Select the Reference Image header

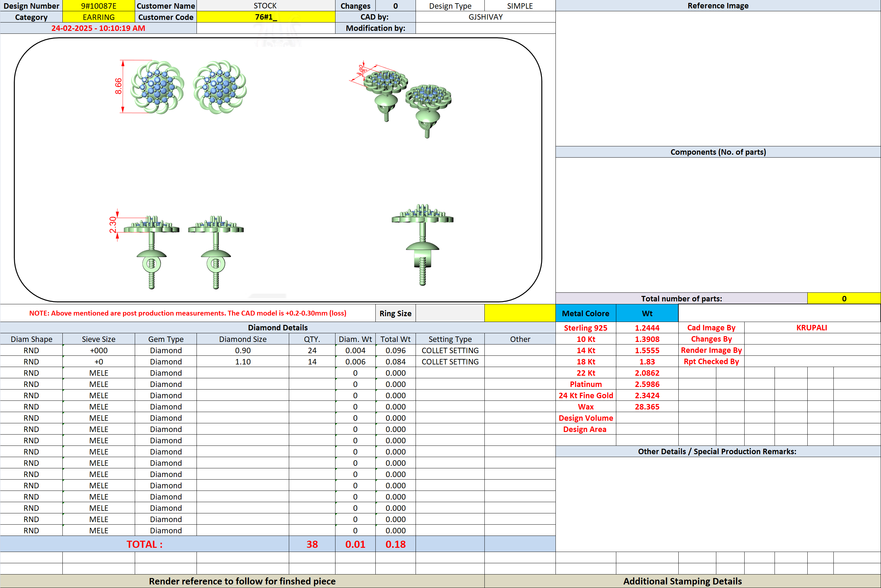(718, 5)
